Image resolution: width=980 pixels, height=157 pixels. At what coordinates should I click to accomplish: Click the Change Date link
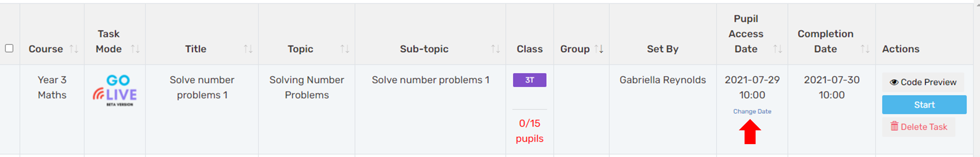(x=752, y=111)
